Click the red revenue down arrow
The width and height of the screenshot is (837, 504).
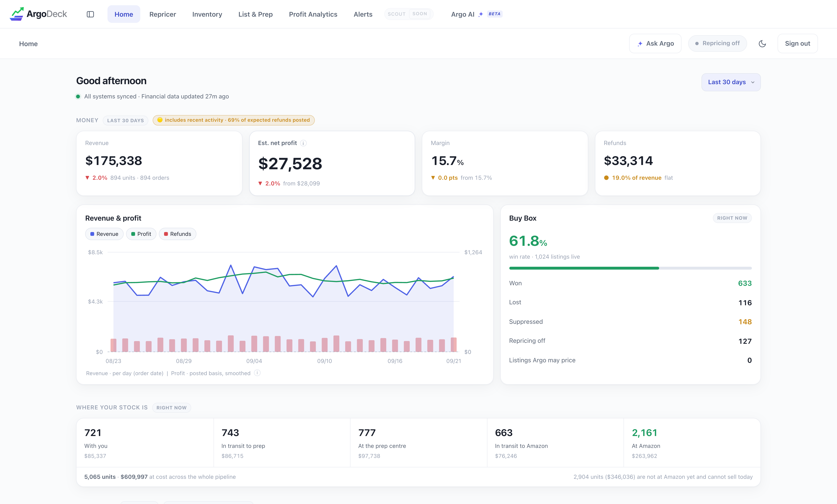(x=87, y=178)
